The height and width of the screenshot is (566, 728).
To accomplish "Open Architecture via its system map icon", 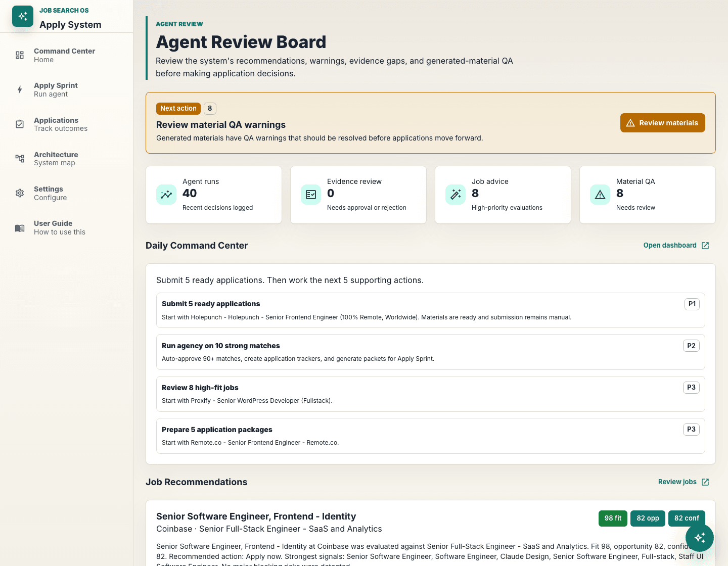I will 20,159.
